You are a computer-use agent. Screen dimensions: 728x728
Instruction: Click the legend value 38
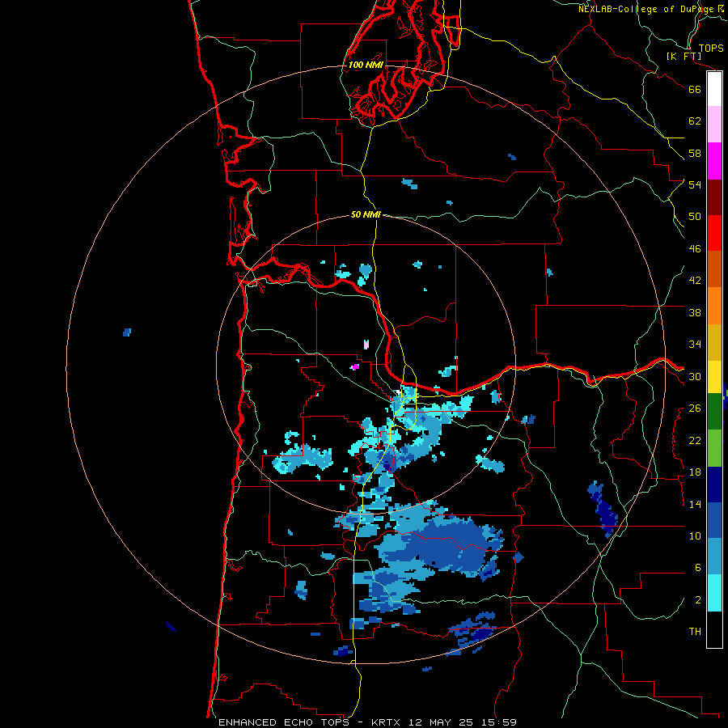695,312
